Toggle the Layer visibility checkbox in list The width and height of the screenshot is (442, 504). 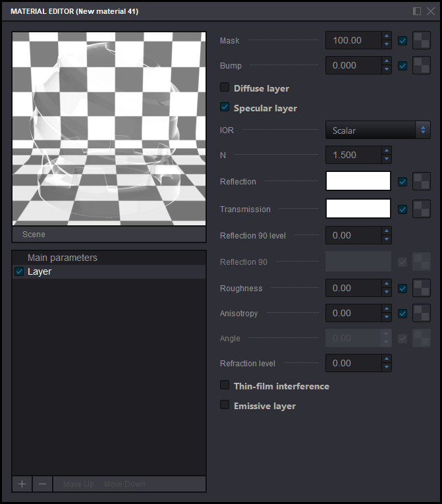(x=19, y=271)
